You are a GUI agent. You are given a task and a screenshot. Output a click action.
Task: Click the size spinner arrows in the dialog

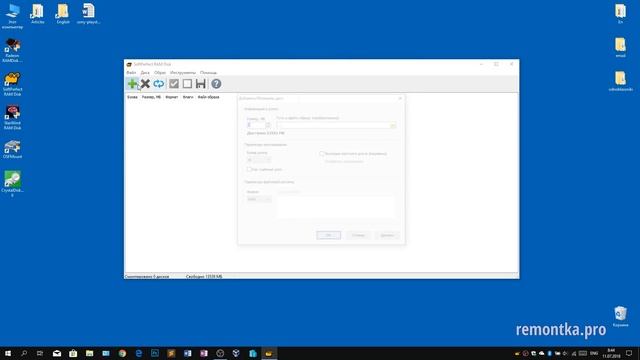point(268,125)
